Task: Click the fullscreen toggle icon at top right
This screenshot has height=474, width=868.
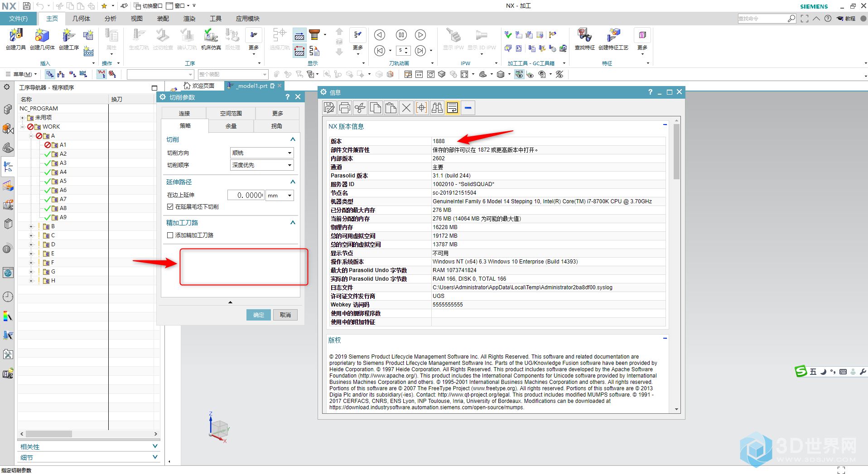Action: pyautogui.click(x=805, y=19)
